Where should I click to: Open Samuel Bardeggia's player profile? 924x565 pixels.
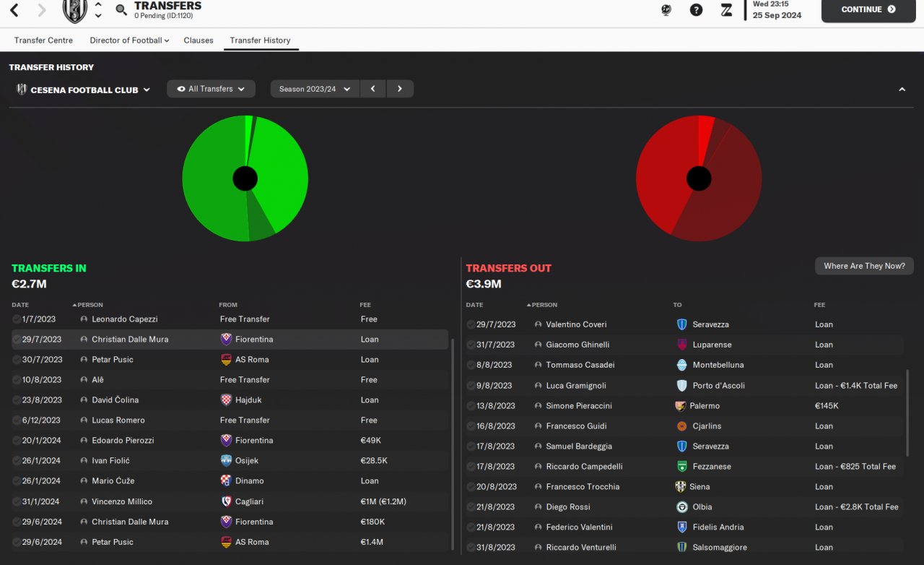point(579,447)
